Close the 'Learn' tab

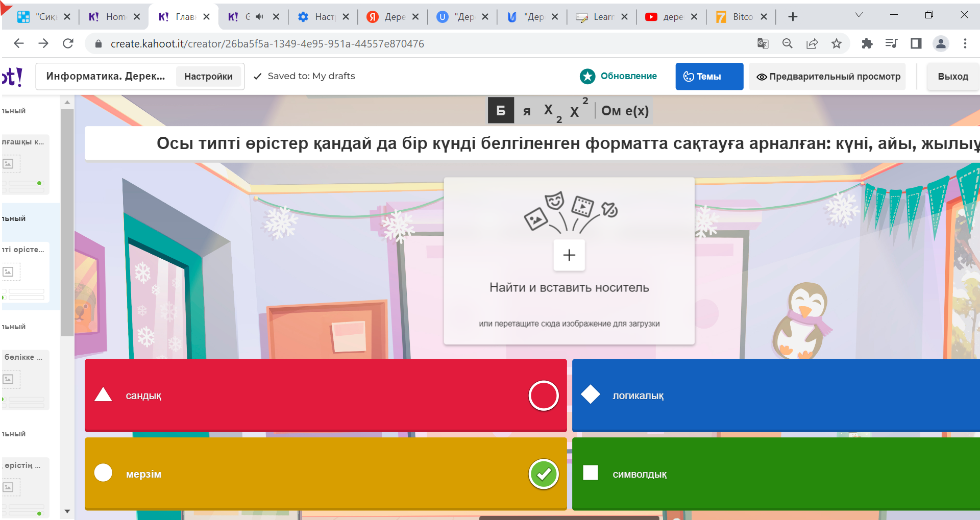click(624, 17)
